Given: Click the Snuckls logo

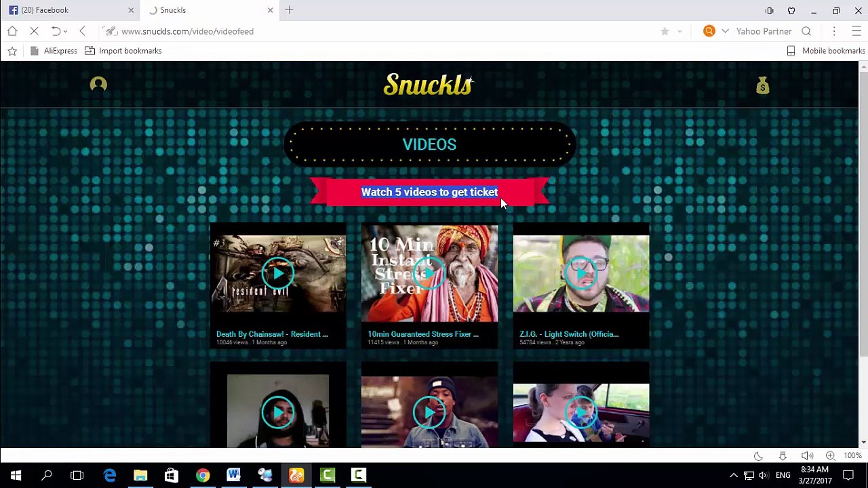Looking at the screenshot, I should coord(429,85).
